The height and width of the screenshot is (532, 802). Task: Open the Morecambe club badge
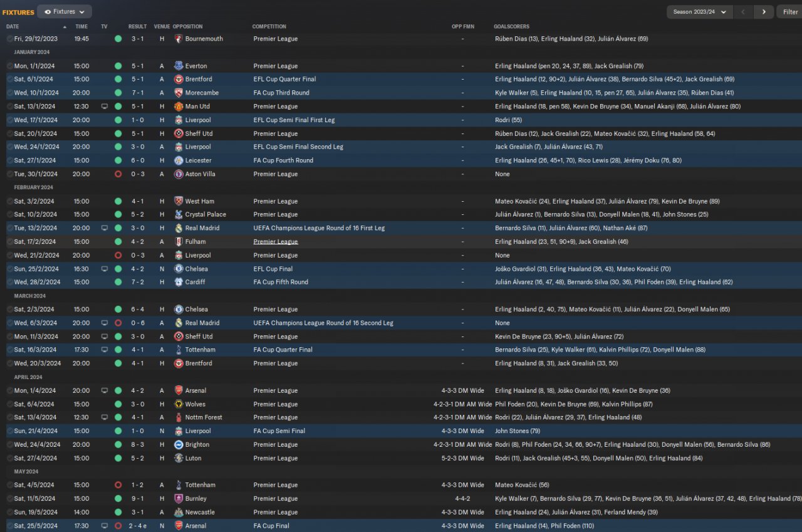coord(179,93)
